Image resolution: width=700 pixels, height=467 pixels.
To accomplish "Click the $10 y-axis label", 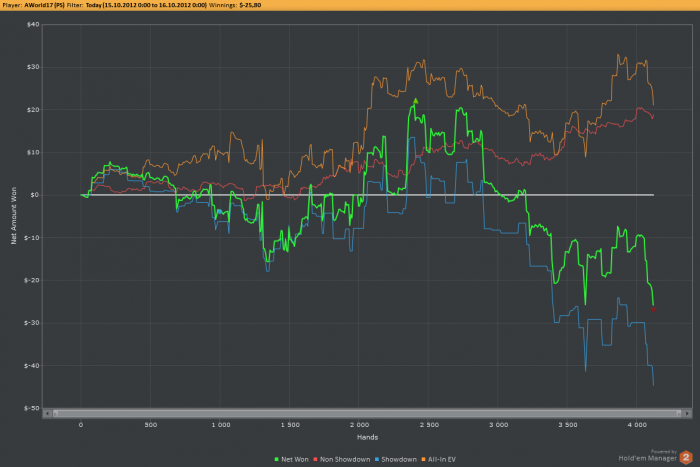I will (33, 152).
